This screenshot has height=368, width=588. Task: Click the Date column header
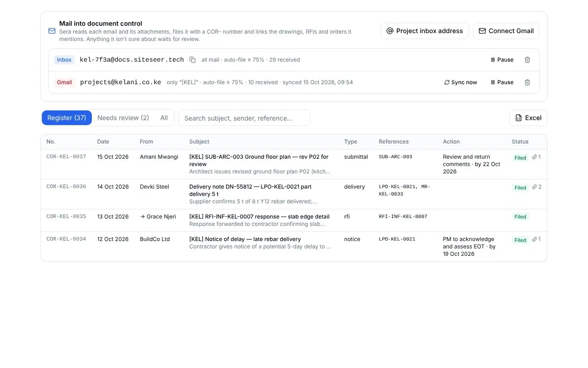(103, 142)
